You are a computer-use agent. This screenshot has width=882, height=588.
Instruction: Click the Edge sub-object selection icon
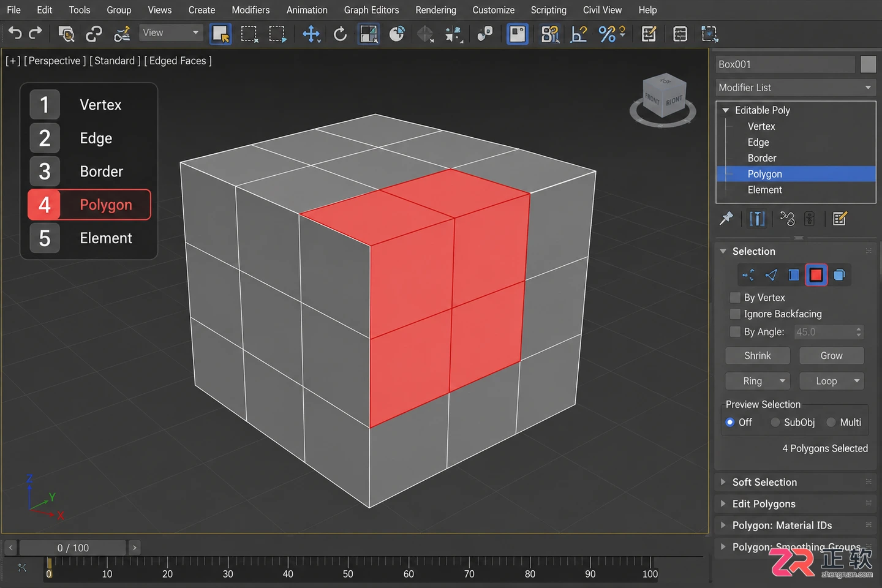pos(771,275)
